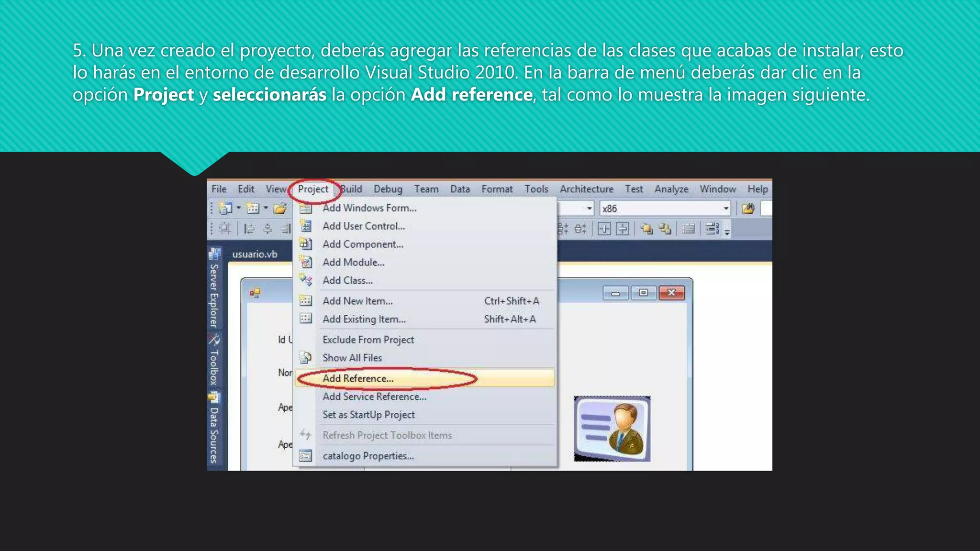Select the user ID card picture in form
The width and height of the screenshot is (980, 551).
[x=612, y=429]
